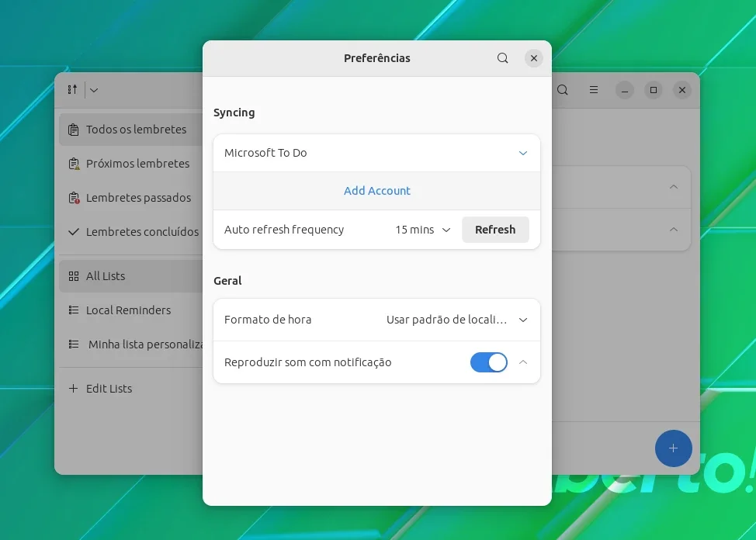Screen dimensions: 756x540
Task: Toggle Reproduzir som com notificação switch
Action: click(x=488, y=362)
